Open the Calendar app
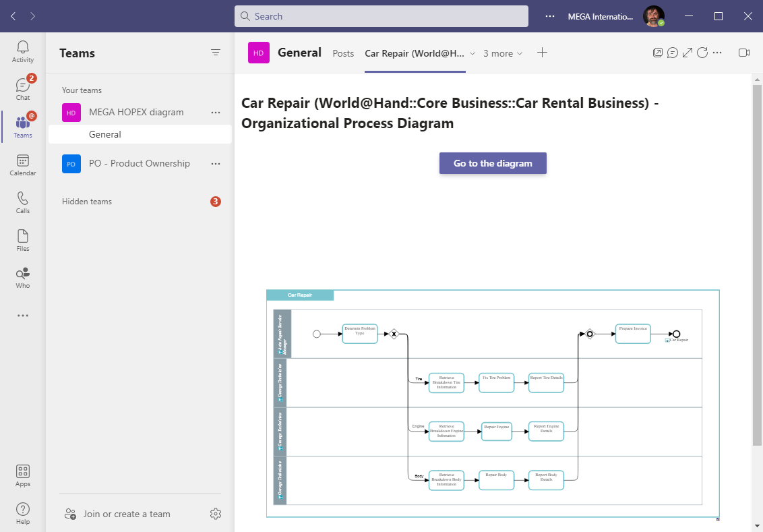This screenshot has height=532, width=763. (x=23, y=165)
